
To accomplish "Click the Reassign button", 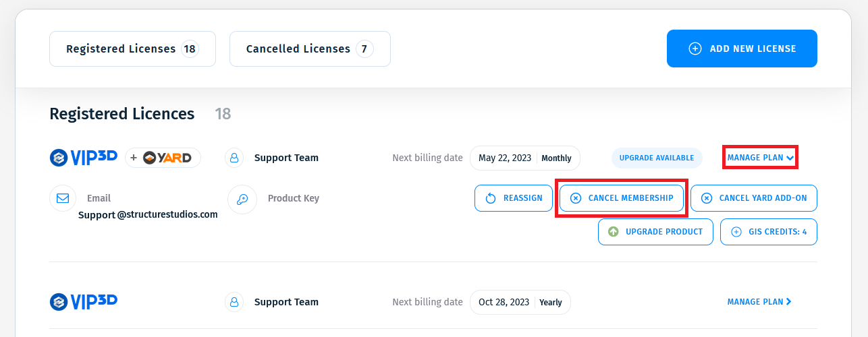I will pos(514,198).
